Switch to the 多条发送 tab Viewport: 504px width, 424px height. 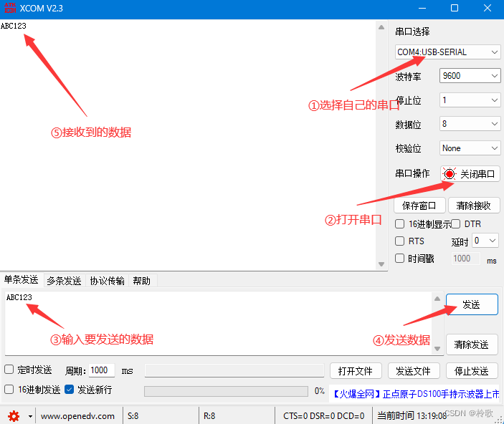(x=64, y=281)
